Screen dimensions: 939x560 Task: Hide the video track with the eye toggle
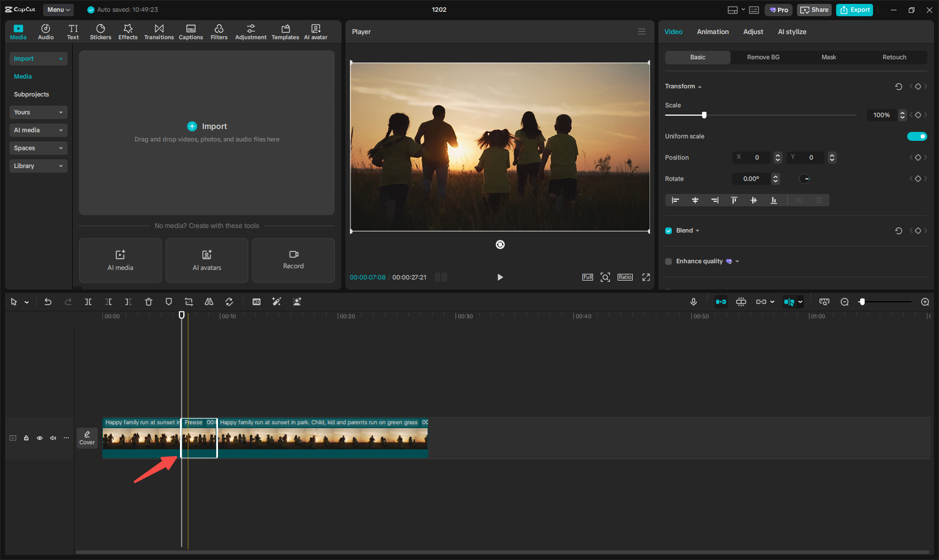coord(39,438)
